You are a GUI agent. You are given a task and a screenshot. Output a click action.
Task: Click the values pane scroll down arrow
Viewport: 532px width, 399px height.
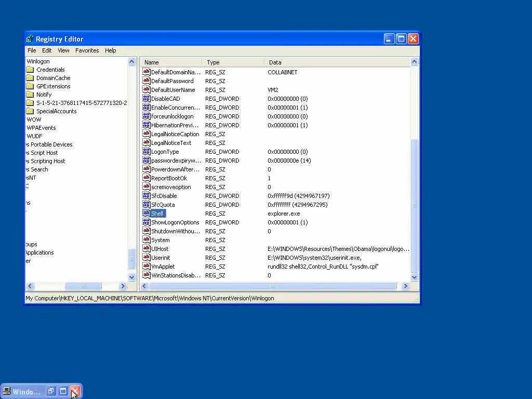(x=414, y=277)
